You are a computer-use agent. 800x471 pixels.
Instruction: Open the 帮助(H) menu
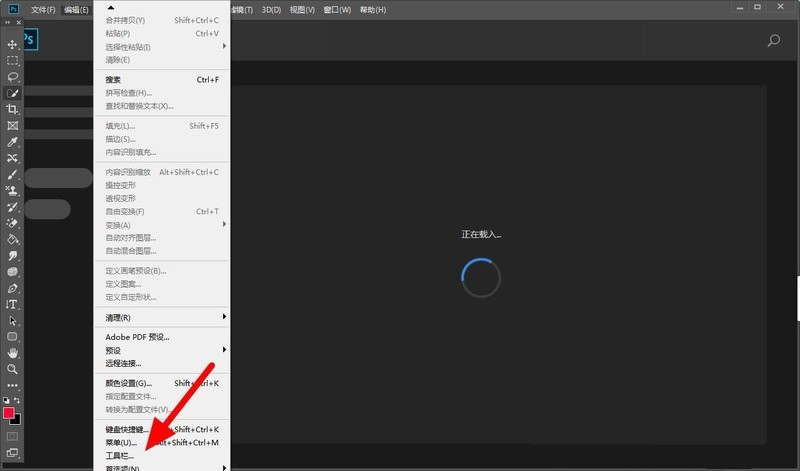pos(373,10)
